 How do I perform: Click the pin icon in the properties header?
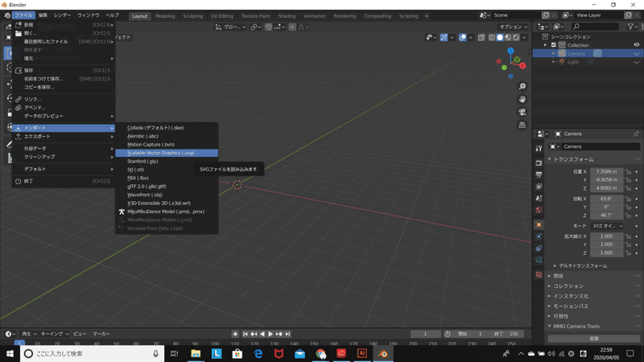coord(636,134)
